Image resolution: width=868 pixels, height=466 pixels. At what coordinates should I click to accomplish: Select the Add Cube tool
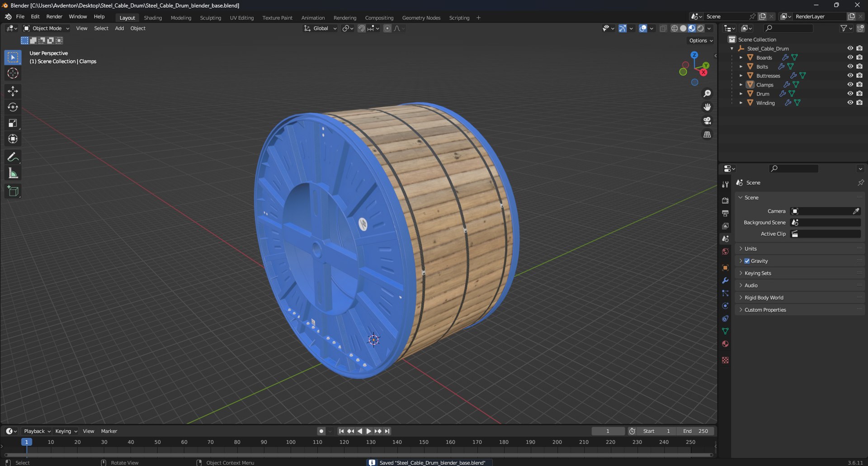(13, 191)
